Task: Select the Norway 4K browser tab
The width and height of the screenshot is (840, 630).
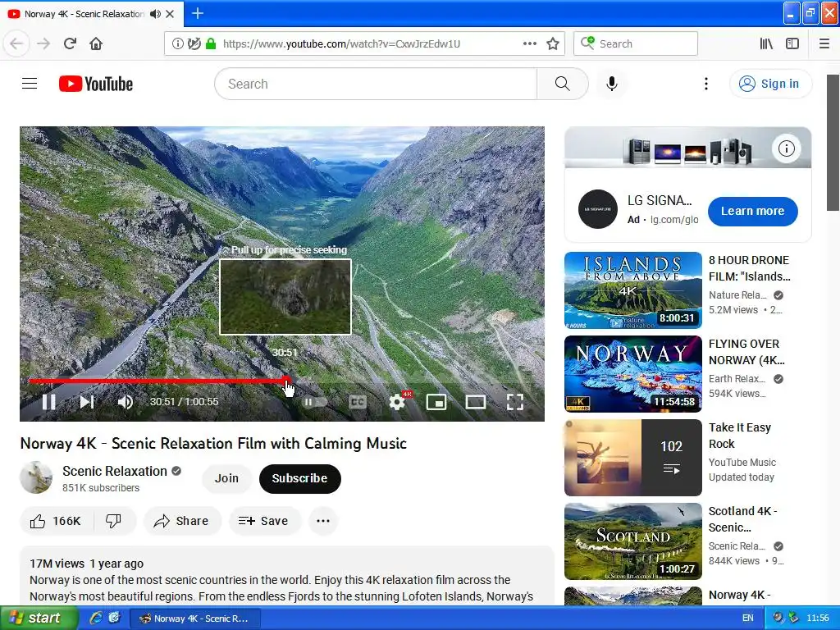Action: [x=83, y=14]
